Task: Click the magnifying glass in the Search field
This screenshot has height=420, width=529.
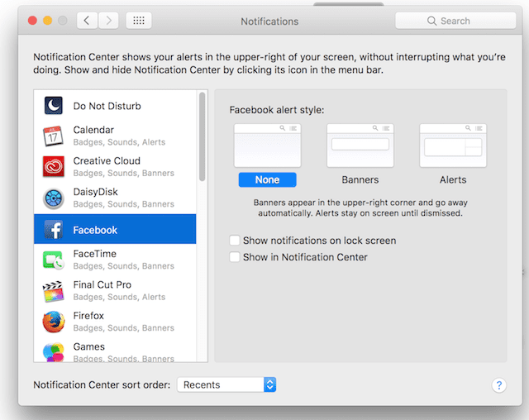Action: [x=431, y=21]
